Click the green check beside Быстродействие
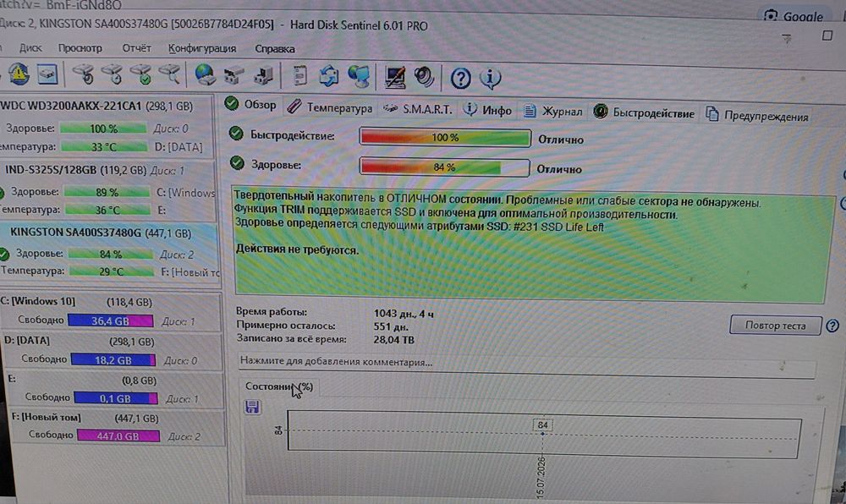Image resolution: width=846 pixels, height=504 pixels. pyautogui.click(x=235, y=133)
